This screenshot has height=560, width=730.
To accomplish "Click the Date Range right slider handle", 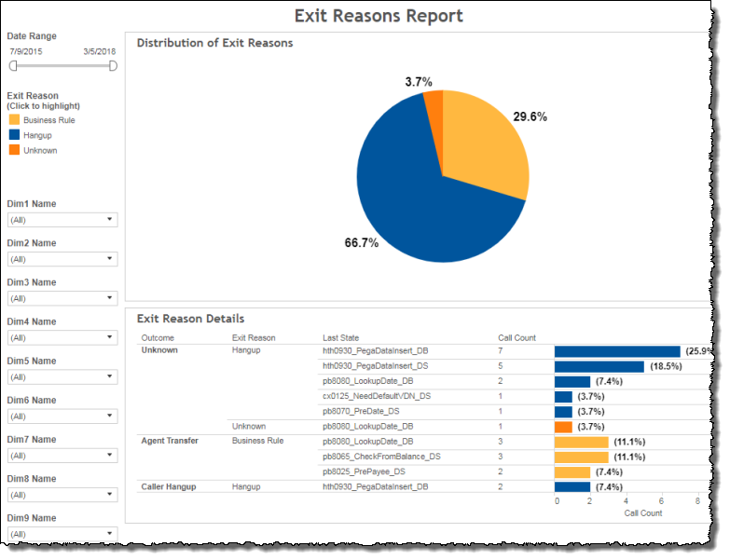I will point(113,66).
